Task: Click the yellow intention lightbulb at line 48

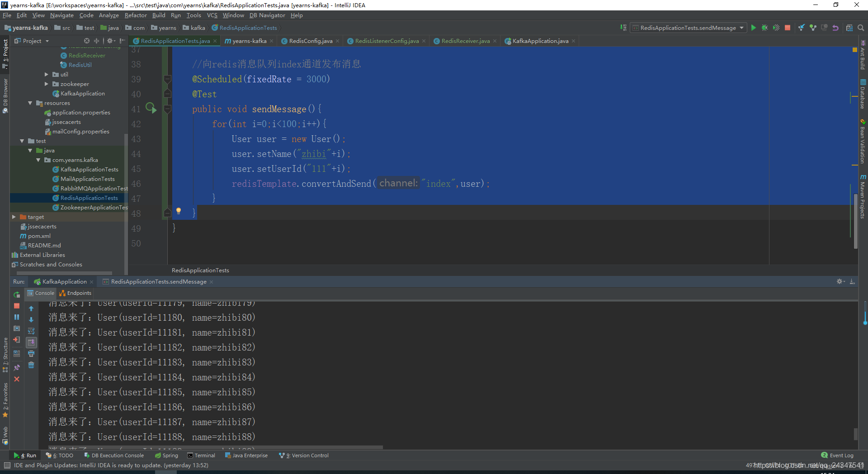Action: pyautogui.click(x=179, y=211)
